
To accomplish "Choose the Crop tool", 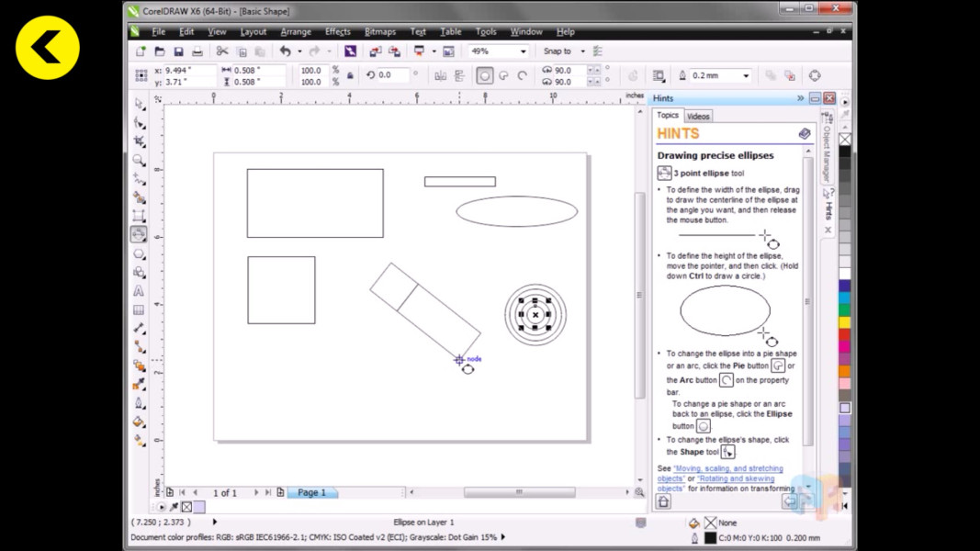I will click(139, 141).
